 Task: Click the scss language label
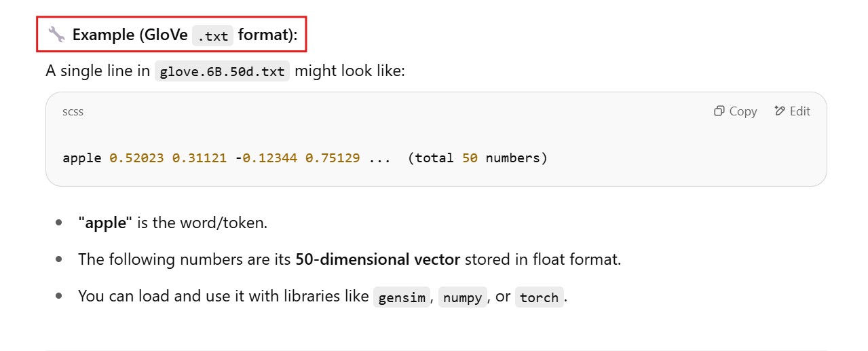coord(73,111)
